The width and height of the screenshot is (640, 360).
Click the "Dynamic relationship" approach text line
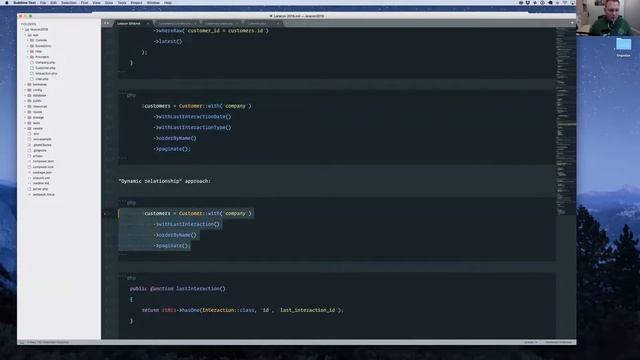(164, 181)
